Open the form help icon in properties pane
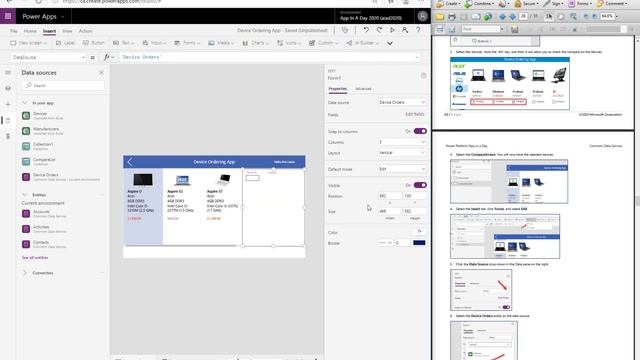 pos(424,76)
